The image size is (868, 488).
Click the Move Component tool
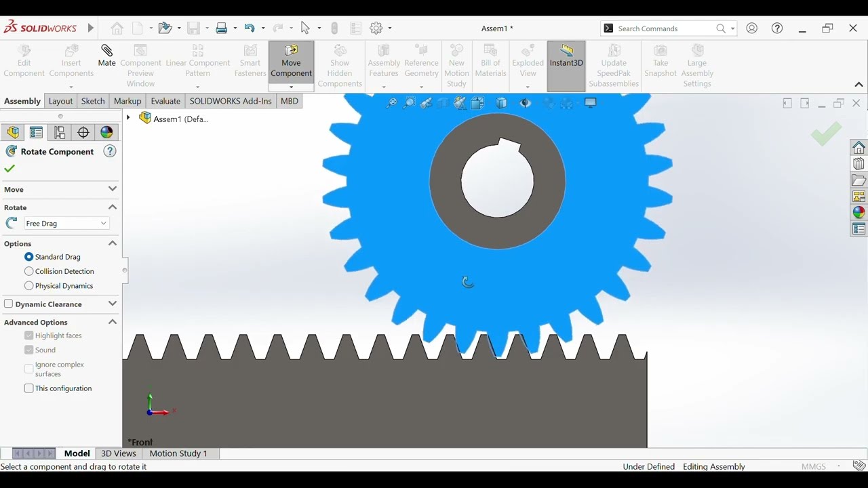tap(291, 62)
